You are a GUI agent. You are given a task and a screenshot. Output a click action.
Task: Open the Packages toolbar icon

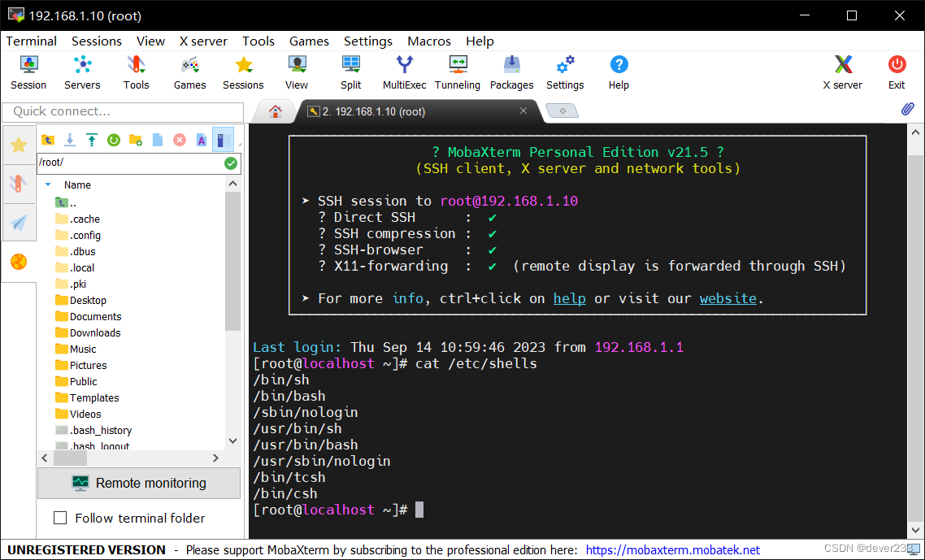click(511, 72)
